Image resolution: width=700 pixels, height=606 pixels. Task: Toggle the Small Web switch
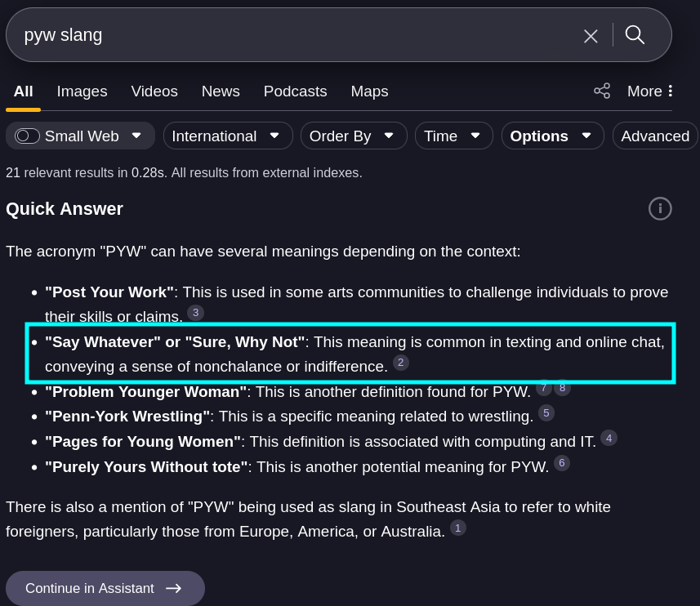coord(28,136)
